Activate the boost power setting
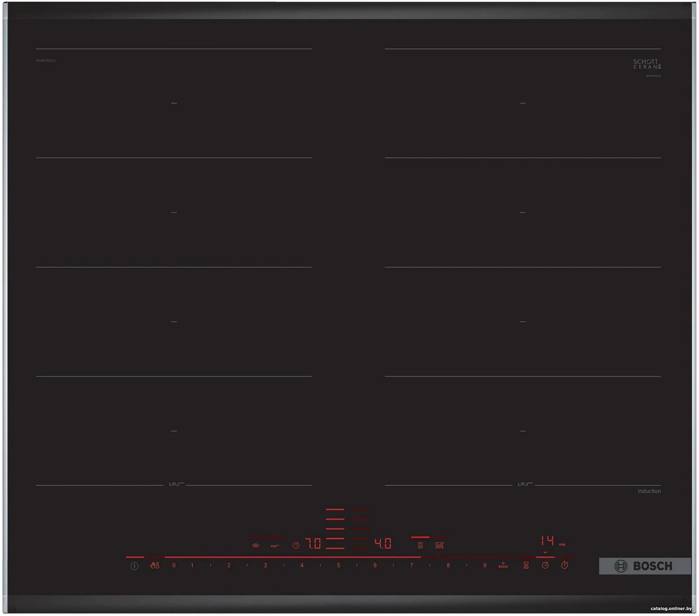Screen dimensions: 699x616 click(503, 566)
